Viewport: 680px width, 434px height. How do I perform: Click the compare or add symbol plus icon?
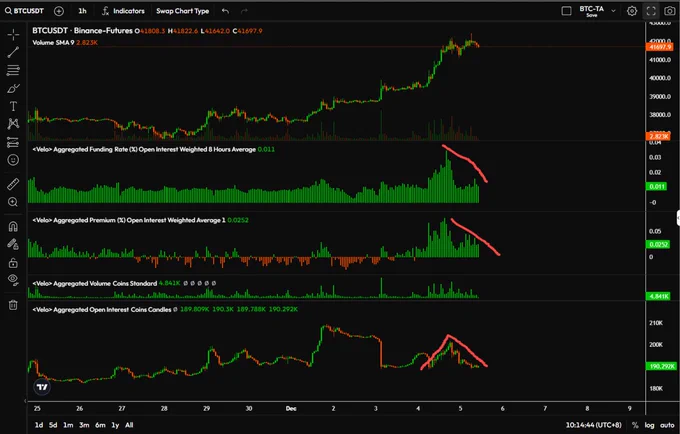click(x=59, y=11)
